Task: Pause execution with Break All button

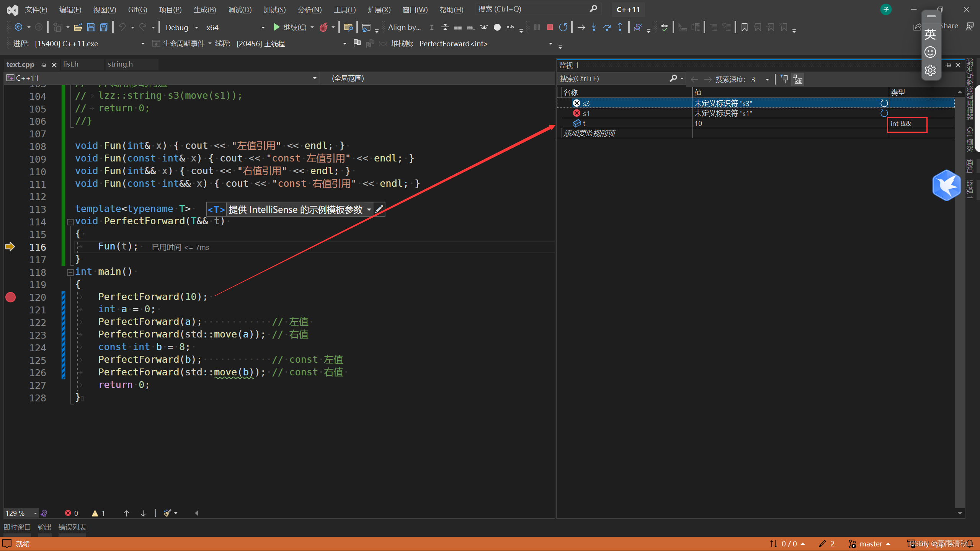Action: [537, 27]
